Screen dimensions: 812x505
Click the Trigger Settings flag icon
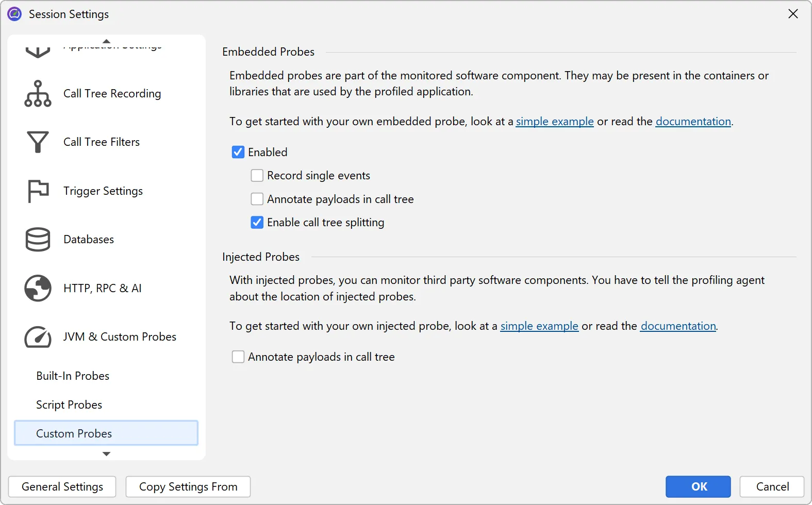tap(38, 191)
